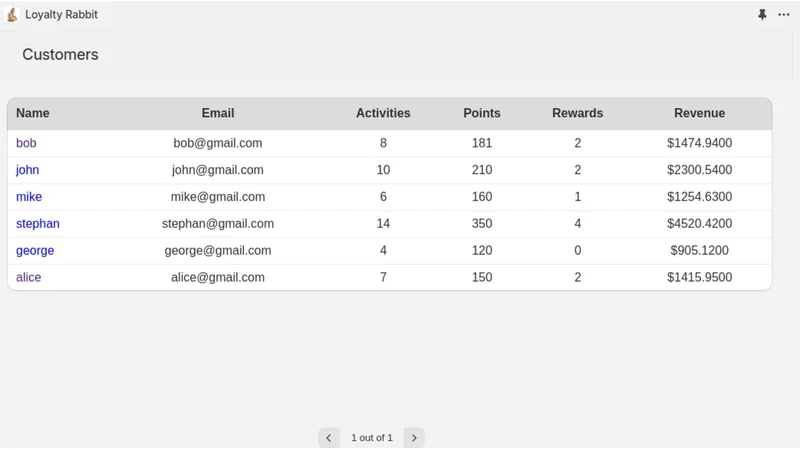Open customer george's profile link
The height and width of the screenshot is (450, 800).
35,251
